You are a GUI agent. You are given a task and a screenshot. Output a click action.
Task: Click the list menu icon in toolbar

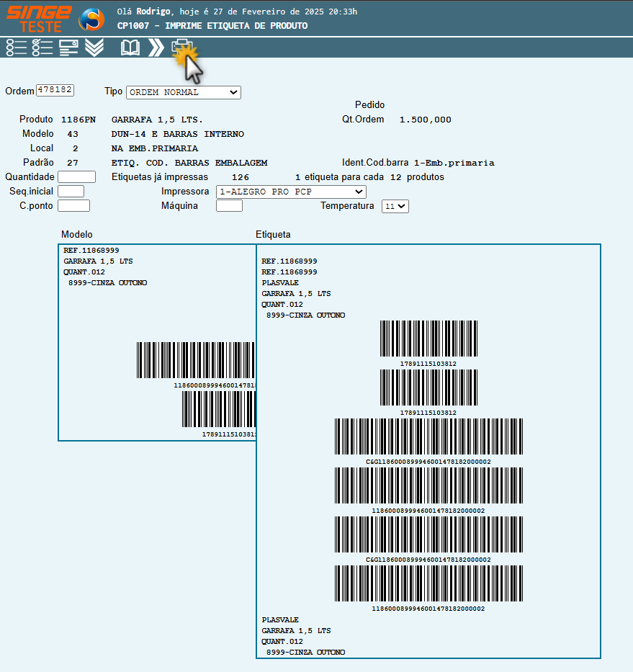(x=16, y=48)
